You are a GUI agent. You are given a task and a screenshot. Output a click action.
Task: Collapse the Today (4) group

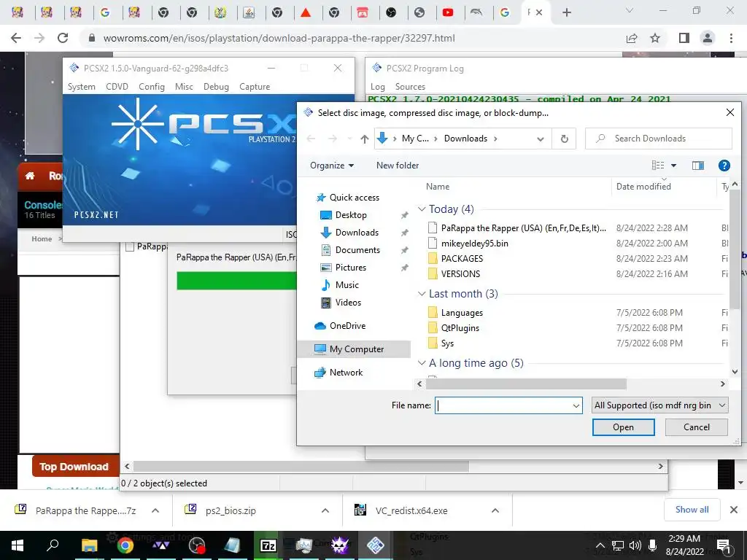click(x=421, y=209)
